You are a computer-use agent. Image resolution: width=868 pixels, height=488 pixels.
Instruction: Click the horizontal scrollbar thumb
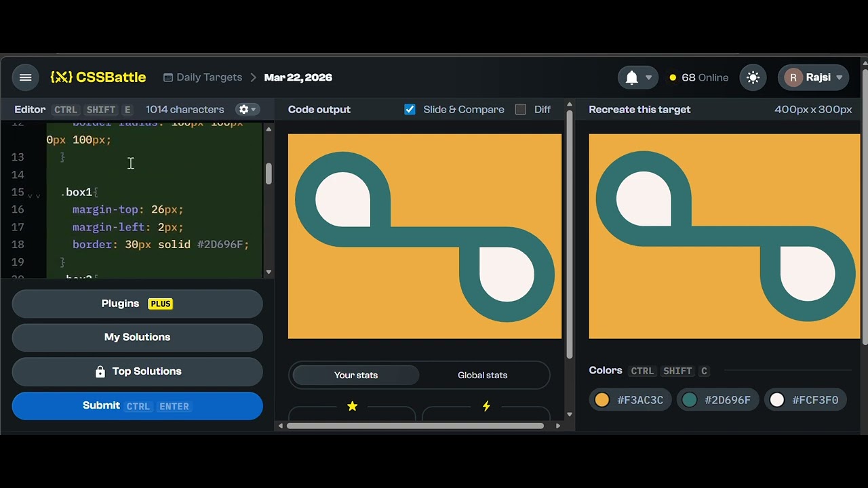coord(415,426)
